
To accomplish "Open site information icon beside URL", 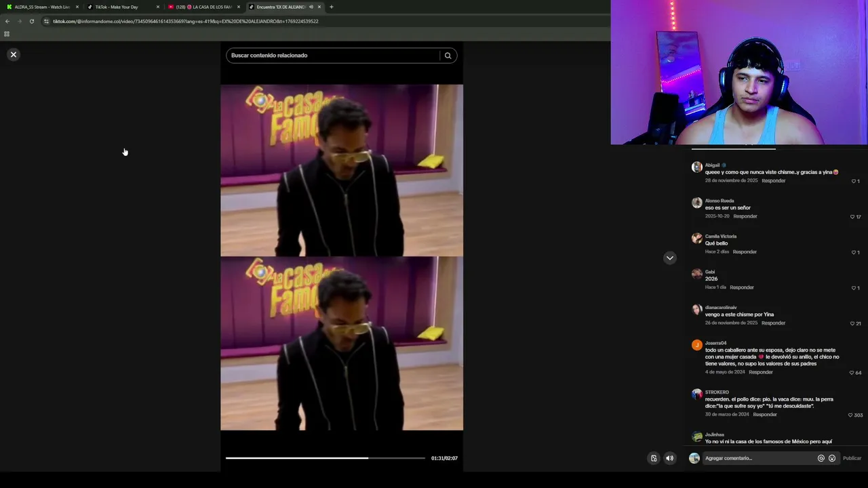I will [46, 21].
